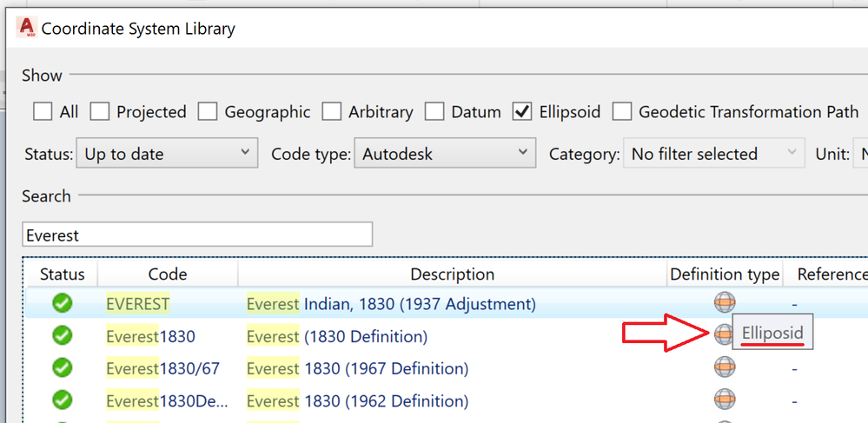Click the Definition type column header
Viewport: 868px width, 423px height.
(725, 274)
